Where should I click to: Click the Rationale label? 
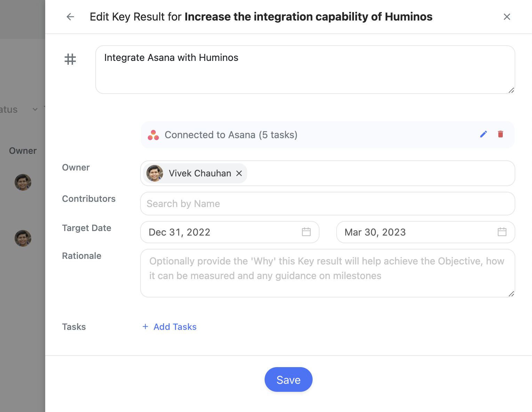(82, 256)
